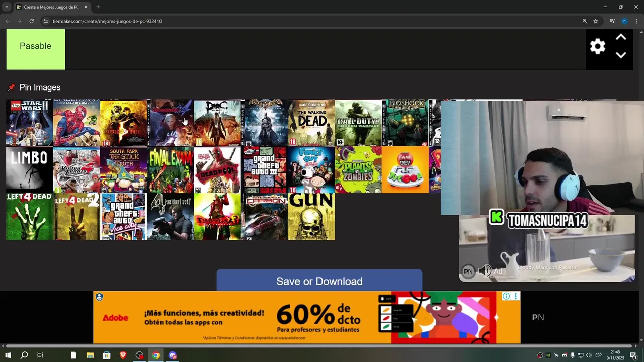Open the media control toolbar icon
The height and width of the screenshot is (362, 644).
(612, 21)
